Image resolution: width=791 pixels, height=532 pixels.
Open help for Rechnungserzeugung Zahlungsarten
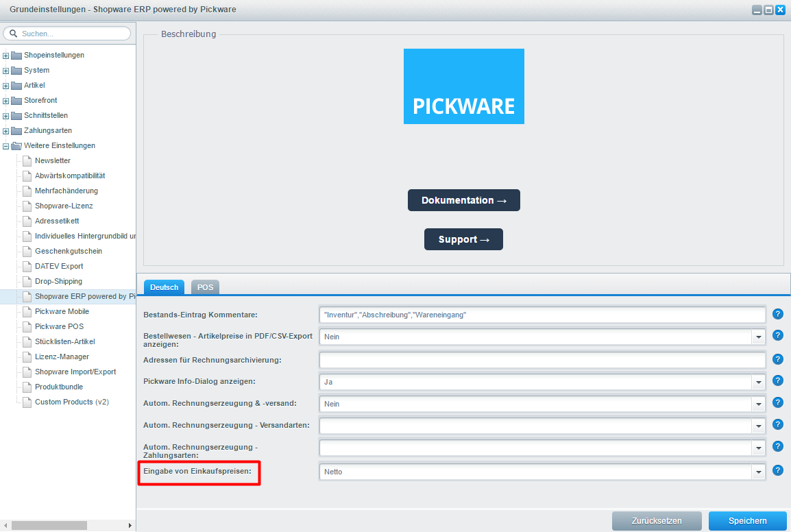(x=778, y=446)
